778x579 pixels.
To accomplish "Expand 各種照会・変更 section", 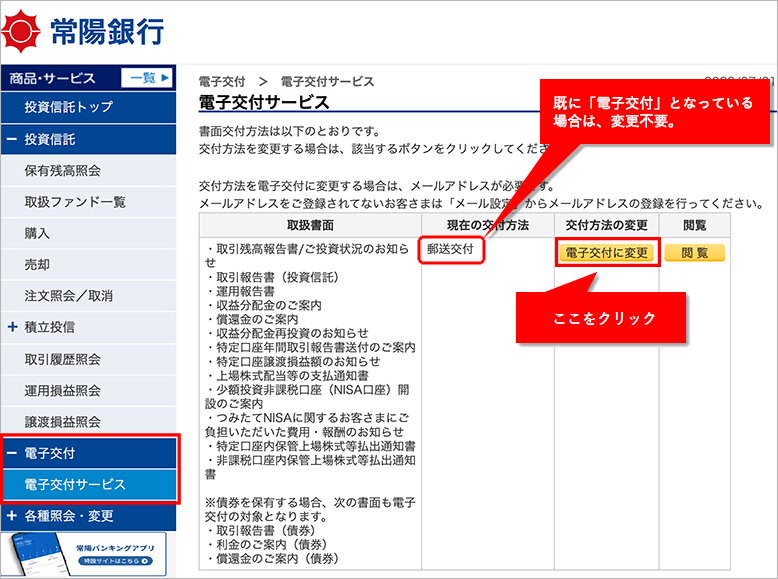I will (89, 516).
